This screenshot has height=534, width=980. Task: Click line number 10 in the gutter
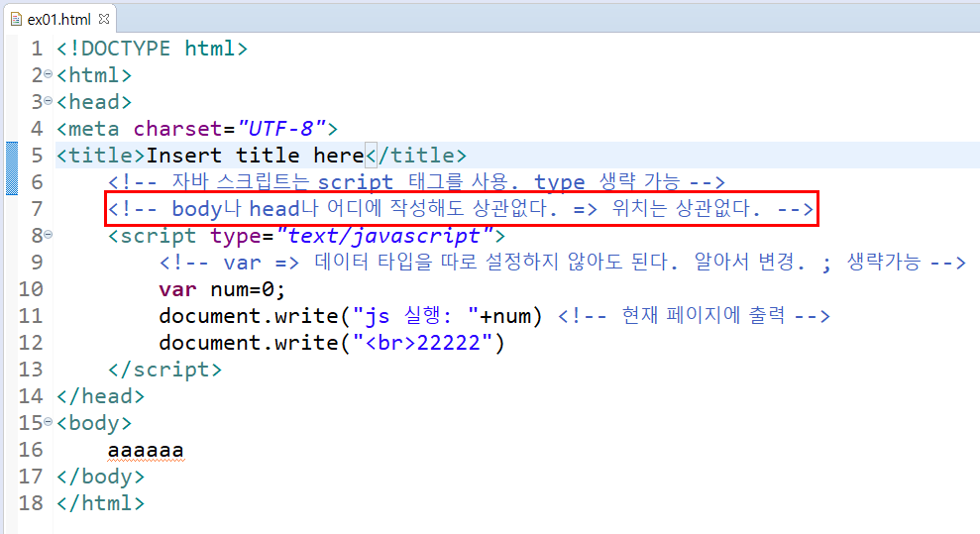(x=31, y=289)
